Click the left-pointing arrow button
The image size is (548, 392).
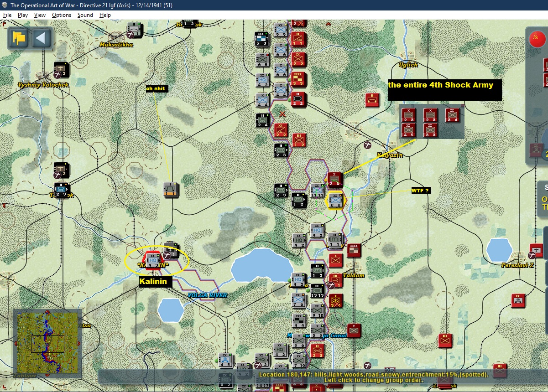pyautogui.click(x=42, y=38)
